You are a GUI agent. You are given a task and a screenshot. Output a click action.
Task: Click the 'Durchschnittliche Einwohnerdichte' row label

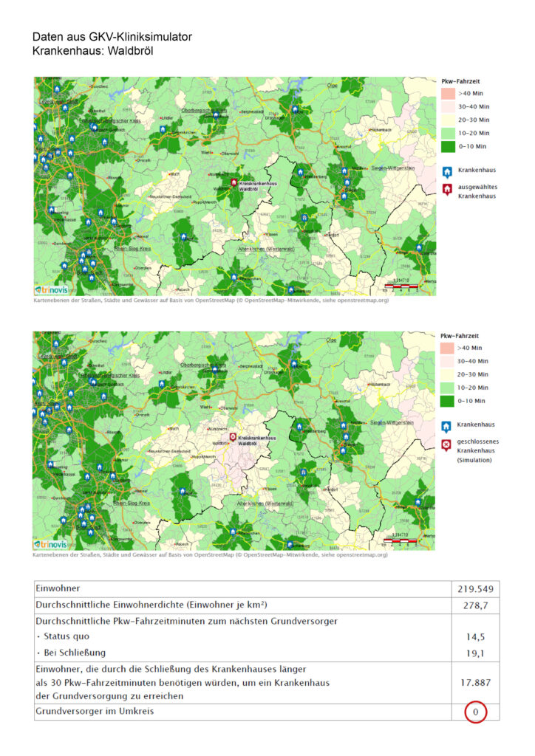click(151, 605)
